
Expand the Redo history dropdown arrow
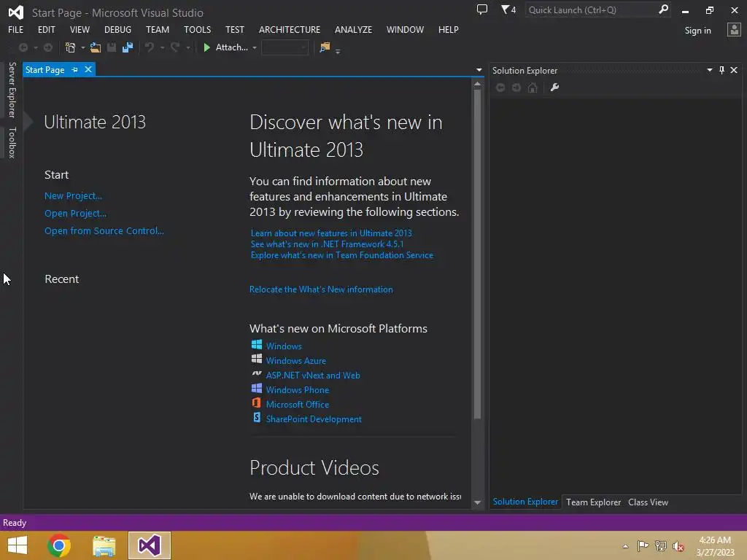tap(188, 47)
